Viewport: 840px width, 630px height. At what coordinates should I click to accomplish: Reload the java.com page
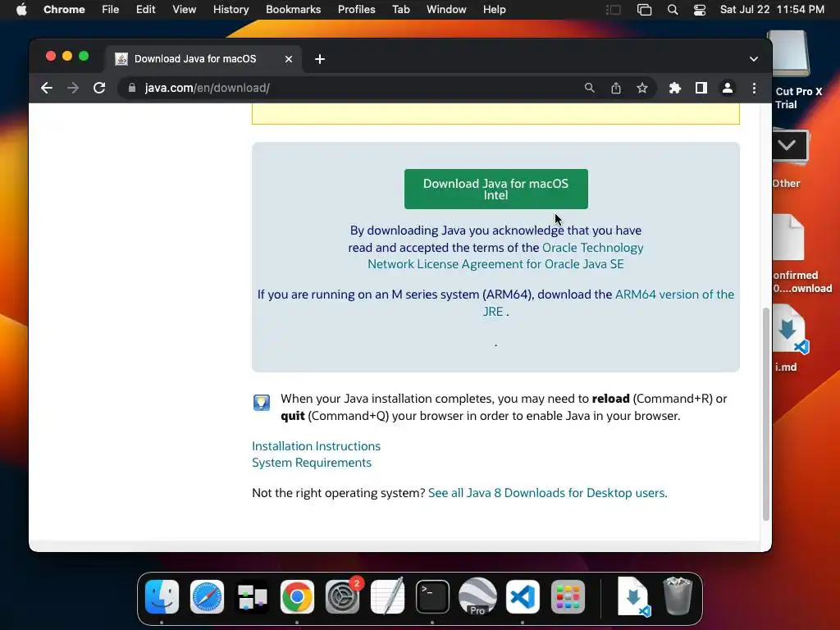point(99,88)
